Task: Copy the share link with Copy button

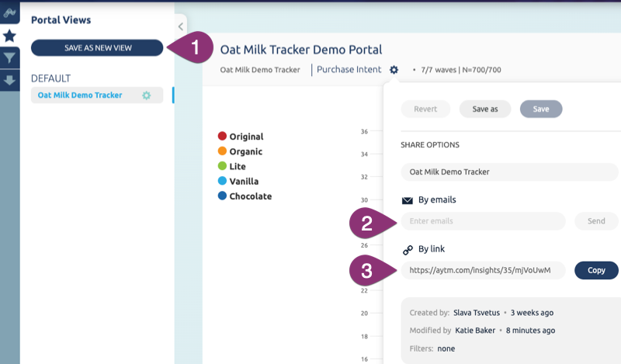Action: click(596, 270)
